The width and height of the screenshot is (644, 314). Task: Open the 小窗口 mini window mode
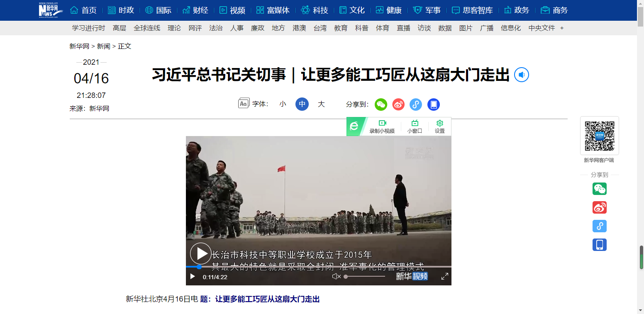click(415, 127)
